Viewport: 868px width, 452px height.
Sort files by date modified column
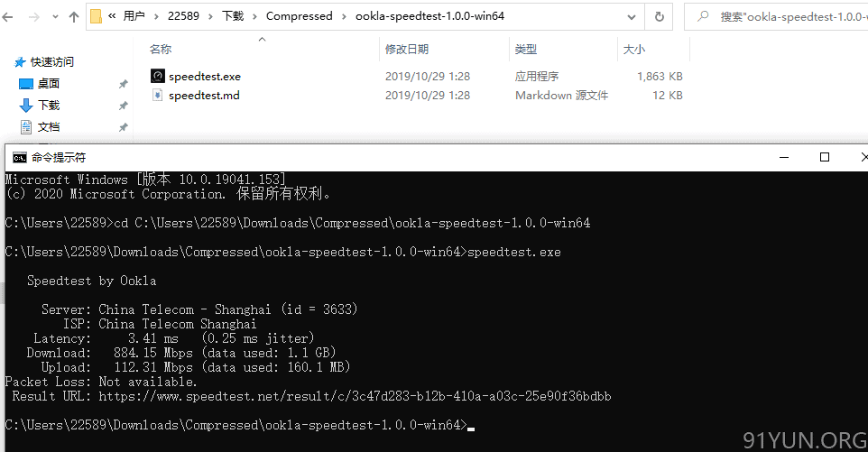pyautogui.click(x=407, y=50)
